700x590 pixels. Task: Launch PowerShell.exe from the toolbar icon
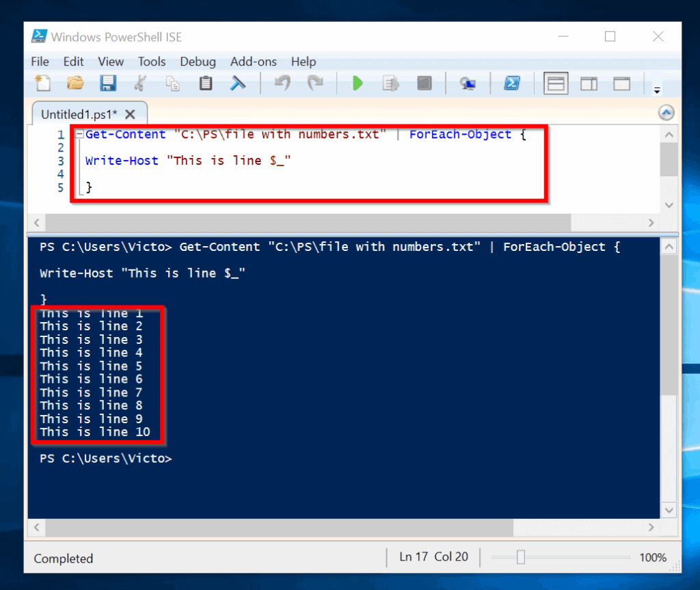click(512, 83)
